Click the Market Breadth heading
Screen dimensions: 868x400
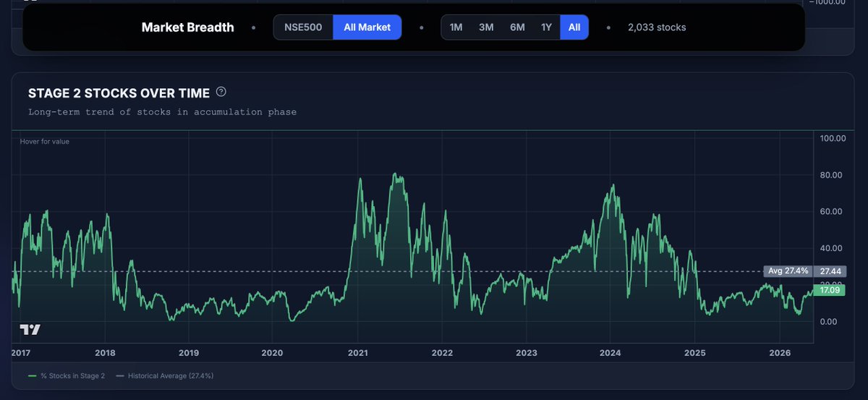(x=188, y=27)
